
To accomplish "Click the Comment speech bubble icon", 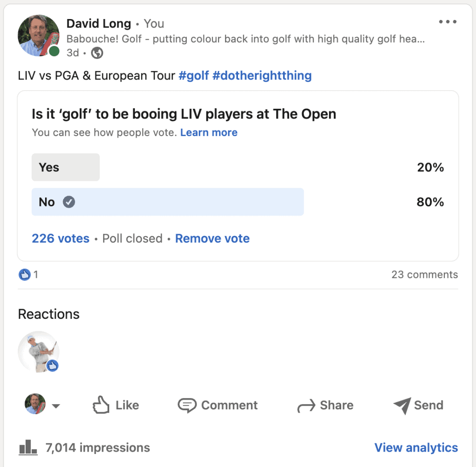I will pos(187,405).
